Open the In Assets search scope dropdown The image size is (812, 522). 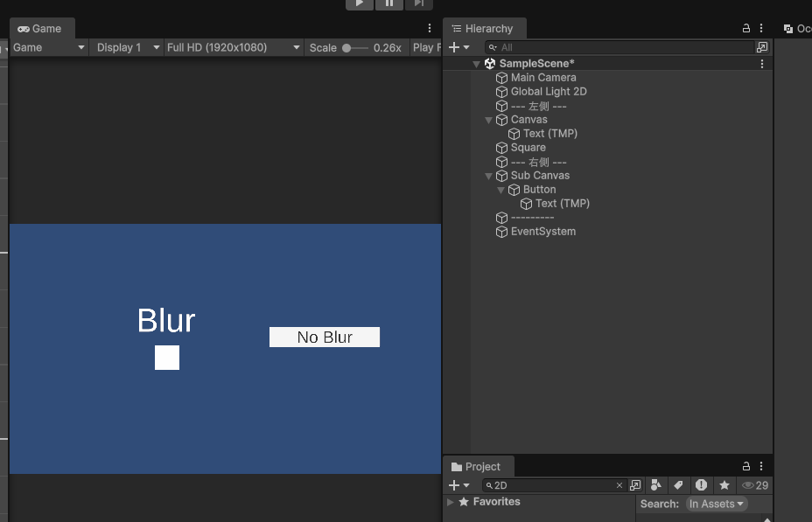click(717, 504)
